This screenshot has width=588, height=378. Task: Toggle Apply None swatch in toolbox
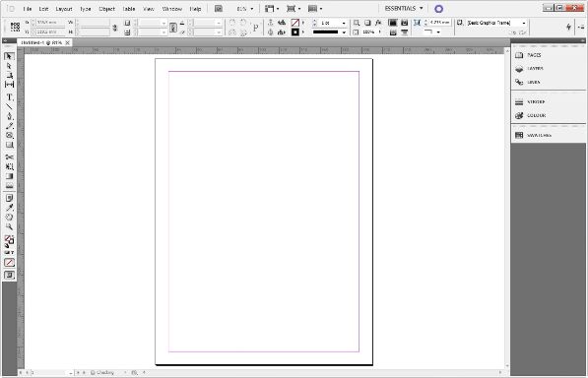click(x=9, y=263)
